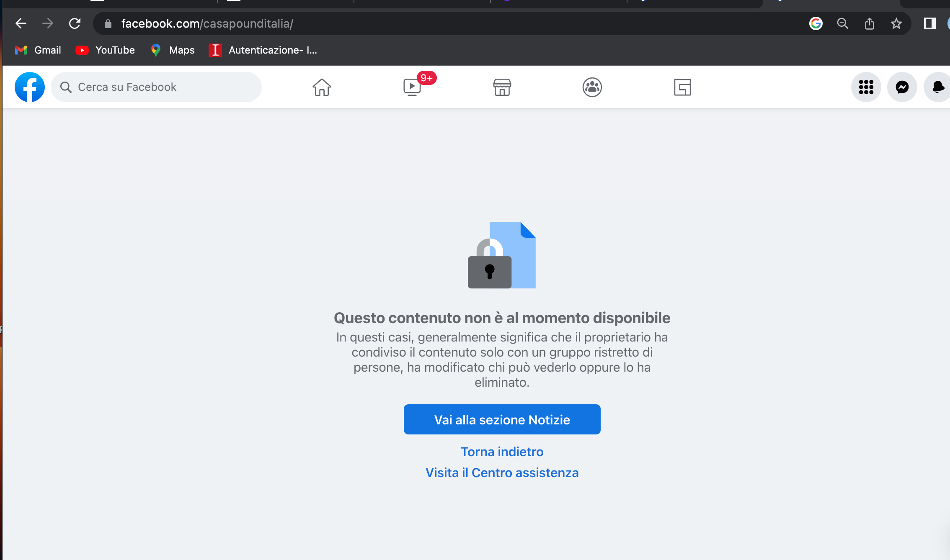Click the Facebook logo icon

[29, 87]
